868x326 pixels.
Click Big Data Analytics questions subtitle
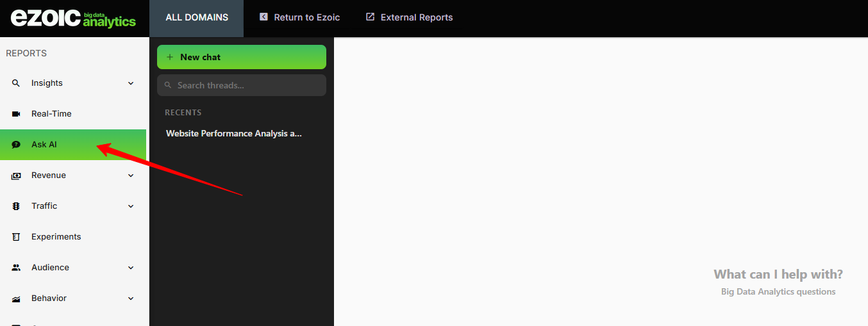coord(778,292)
